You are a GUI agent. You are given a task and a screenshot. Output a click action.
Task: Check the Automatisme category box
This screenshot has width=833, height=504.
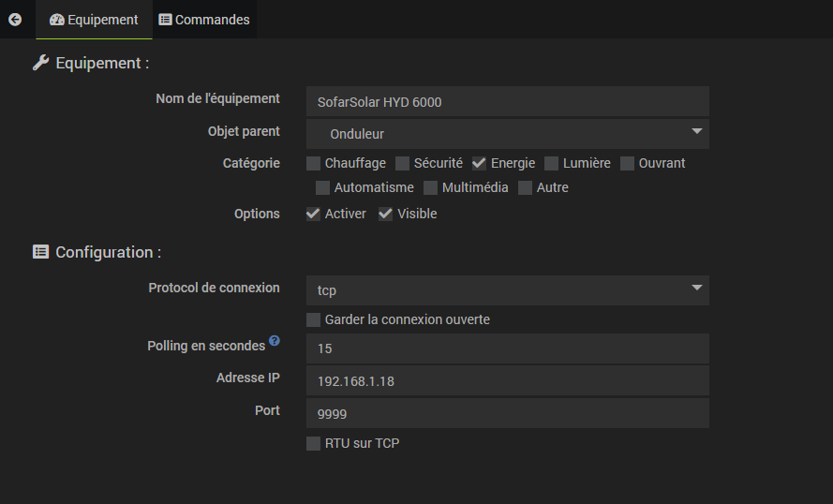322,188
